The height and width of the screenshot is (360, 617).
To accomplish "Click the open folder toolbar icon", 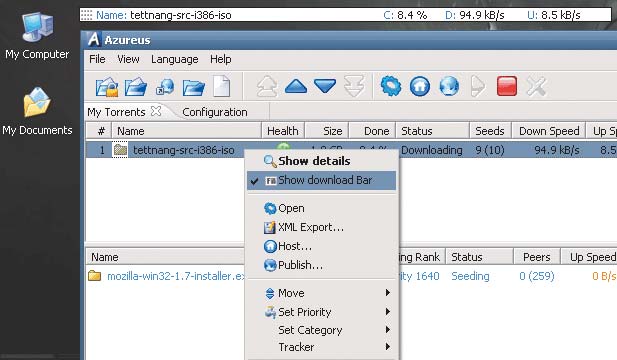I will coord(194,87).
